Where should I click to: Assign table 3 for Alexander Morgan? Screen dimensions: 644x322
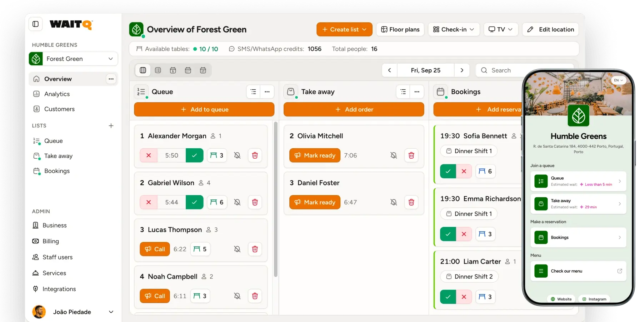pyautogui.click(x=217, y=155)
